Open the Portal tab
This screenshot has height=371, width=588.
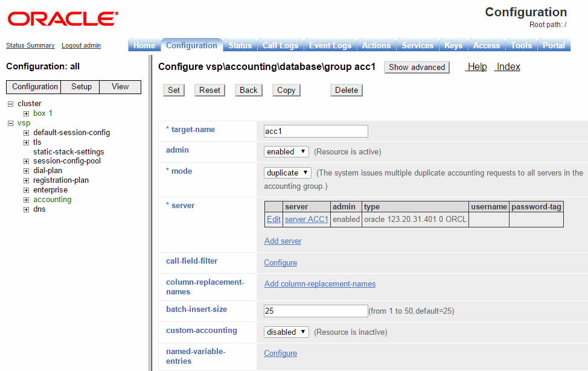554,45
